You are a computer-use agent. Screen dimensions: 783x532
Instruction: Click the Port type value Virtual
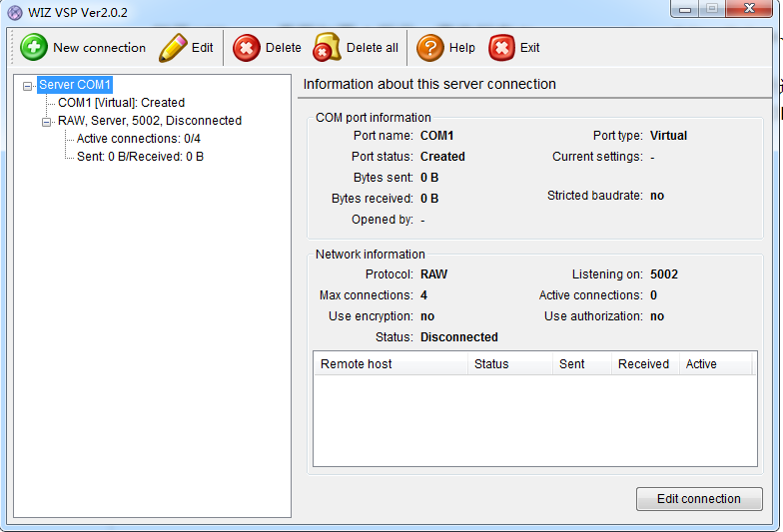[x=669, y=136]
